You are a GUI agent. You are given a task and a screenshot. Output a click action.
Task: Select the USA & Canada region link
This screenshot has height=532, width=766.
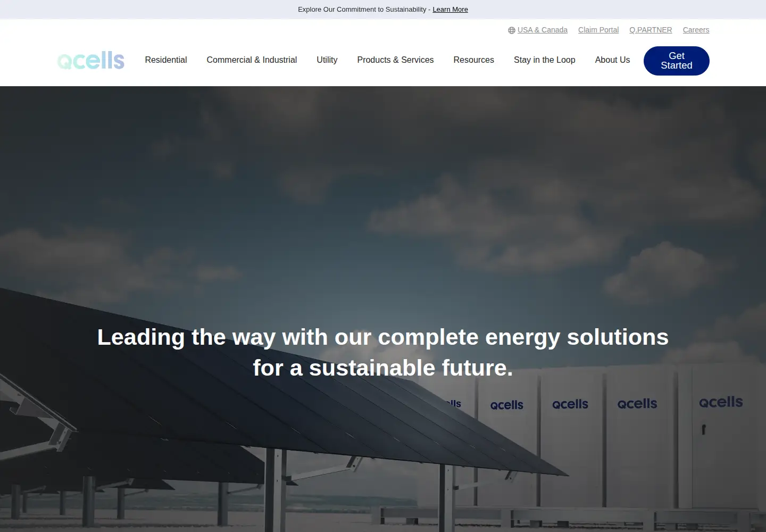coord(543,30)
